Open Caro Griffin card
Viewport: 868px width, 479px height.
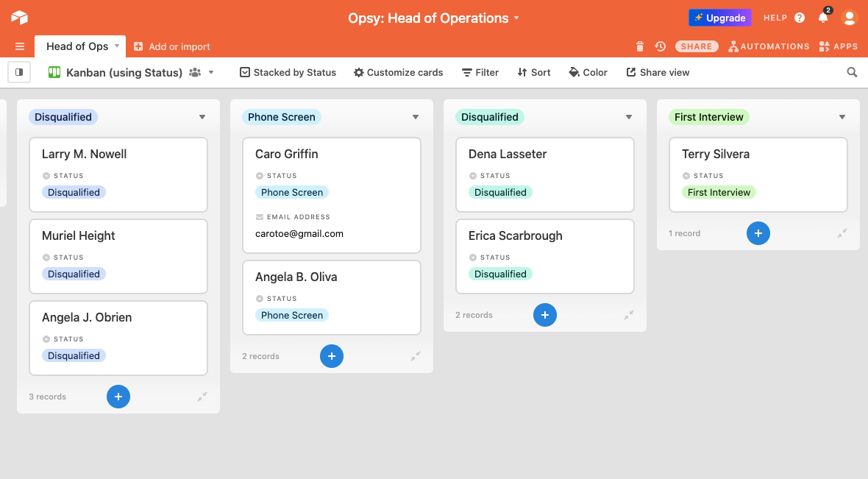coord(332,196)
